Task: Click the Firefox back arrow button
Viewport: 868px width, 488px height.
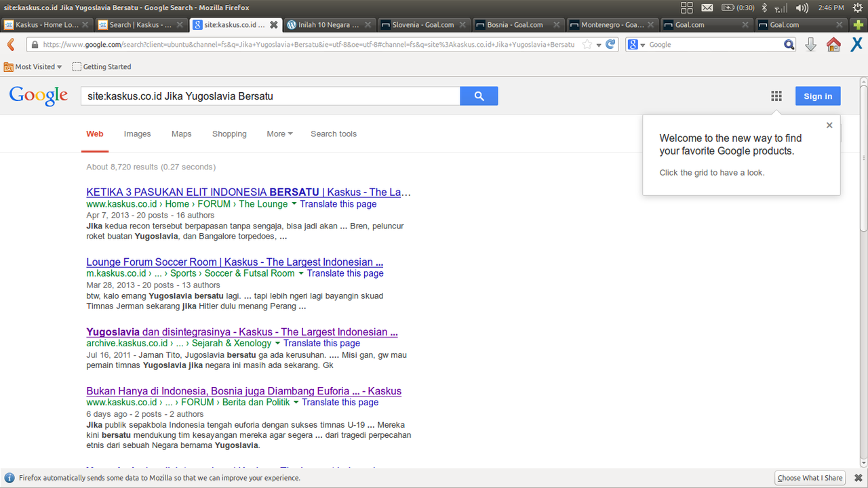Action: [x=10, y=45]
